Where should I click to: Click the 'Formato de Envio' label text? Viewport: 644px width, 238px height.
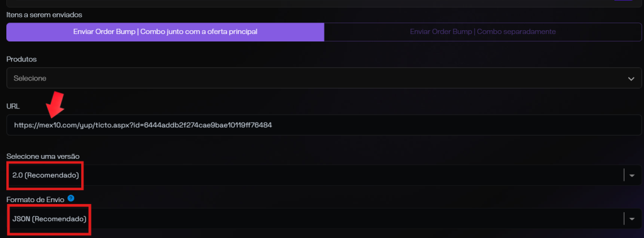35,199
